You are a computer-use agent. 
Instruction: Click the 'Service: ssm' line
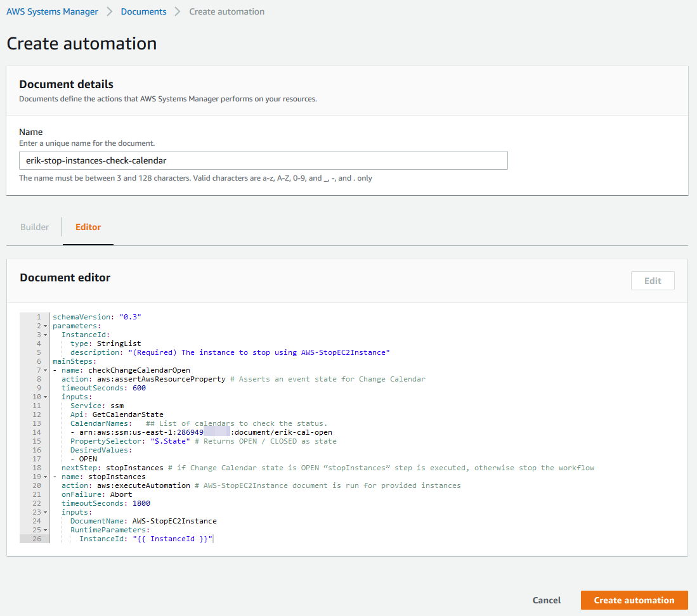click(x=97, y=406)
